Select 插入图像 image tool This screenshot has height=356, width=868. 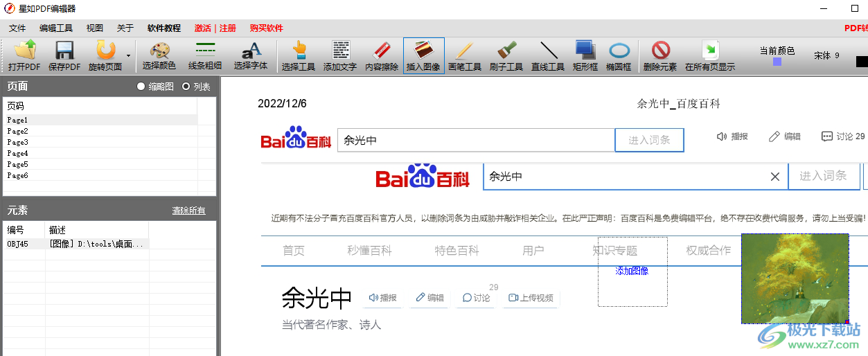tap(424, 55)
